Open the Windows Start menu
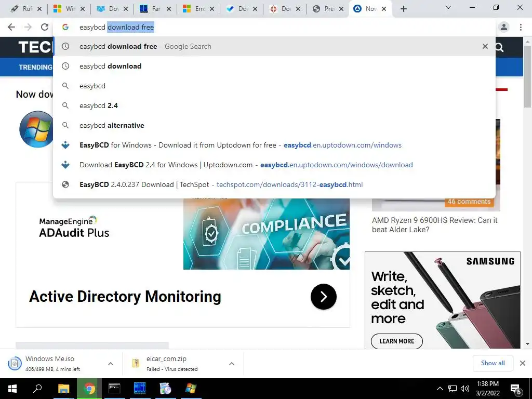 click(x=12, y=389)
